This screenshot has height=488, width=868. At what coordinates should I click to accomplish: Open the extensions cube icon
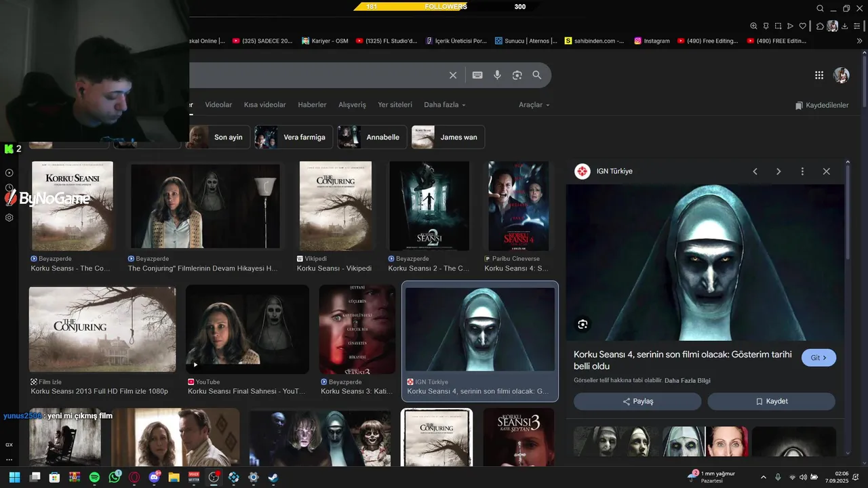tap(820, 26)
